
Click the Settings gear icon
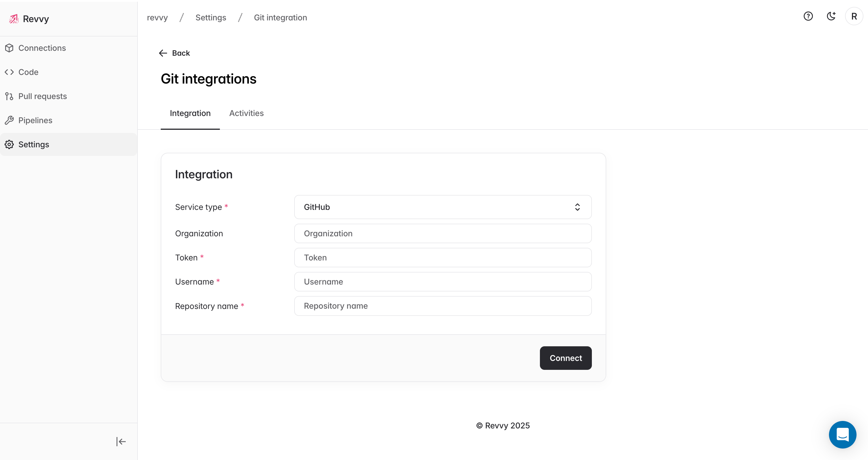[x=9, y=144]
